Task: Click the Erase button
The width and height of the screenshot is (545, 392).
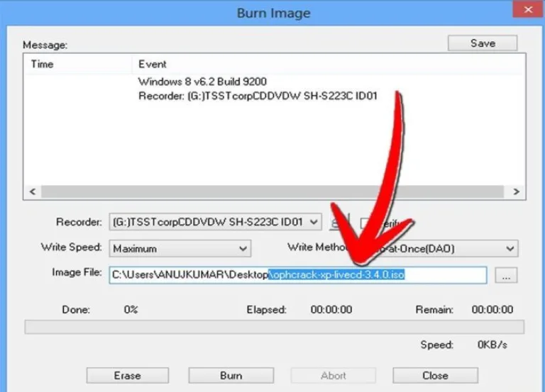Action: [128, 375]
